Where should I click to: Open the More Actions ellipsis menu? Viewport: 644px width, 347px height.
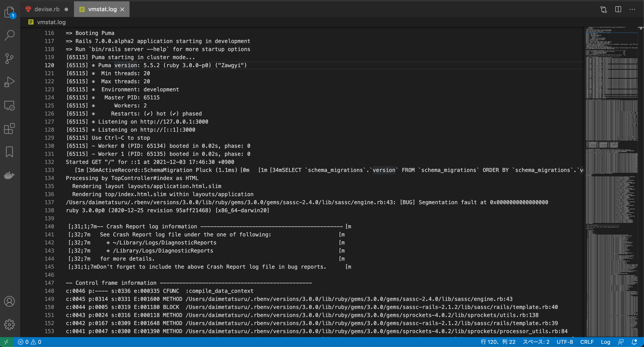(632, 9)
